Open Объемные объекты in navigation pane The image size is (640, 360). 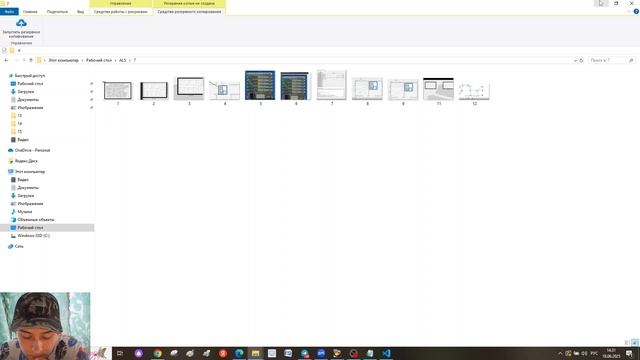coord(36,220)
